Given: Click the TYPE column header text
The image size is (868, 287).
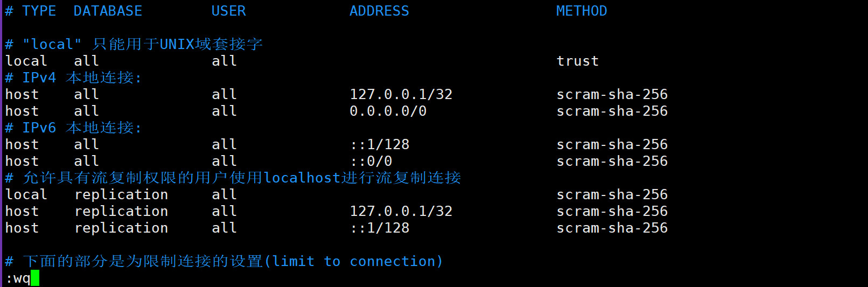Looking at the screenshot, I should tap(39, 11).
